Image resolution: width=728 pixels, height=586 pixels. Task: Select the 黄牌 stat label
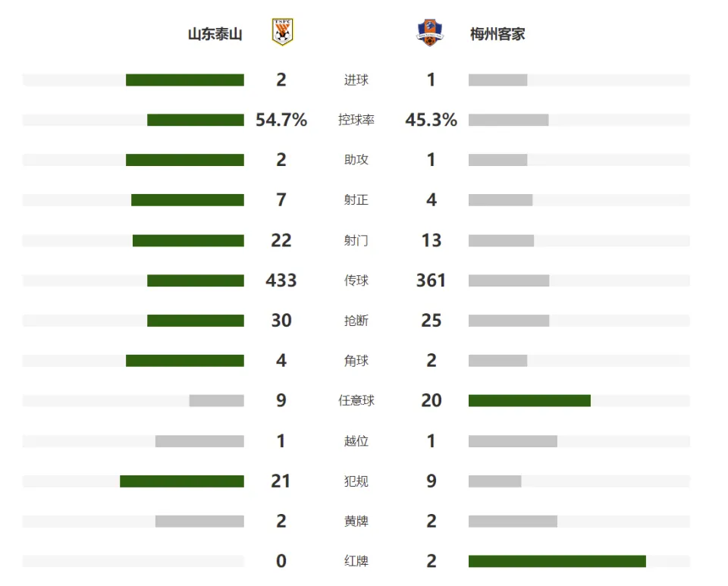356,521
